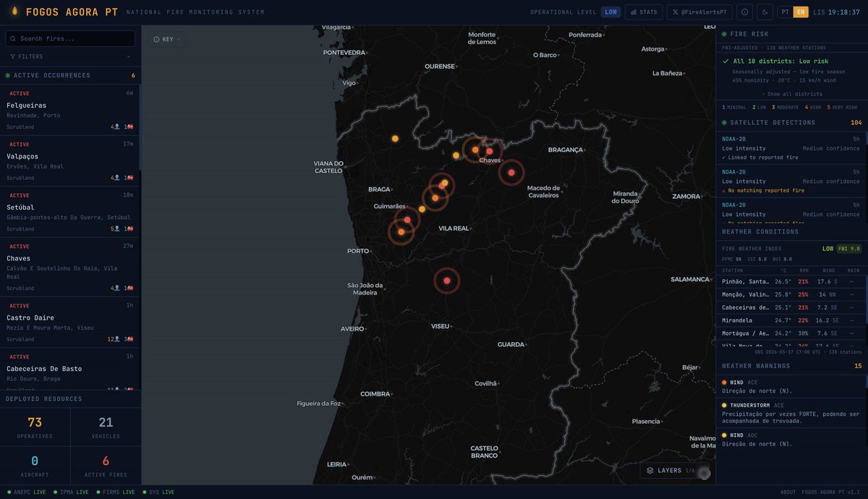Click the IPMA LIVE status indicator
868x499 pixels.
tap(70, 492)
